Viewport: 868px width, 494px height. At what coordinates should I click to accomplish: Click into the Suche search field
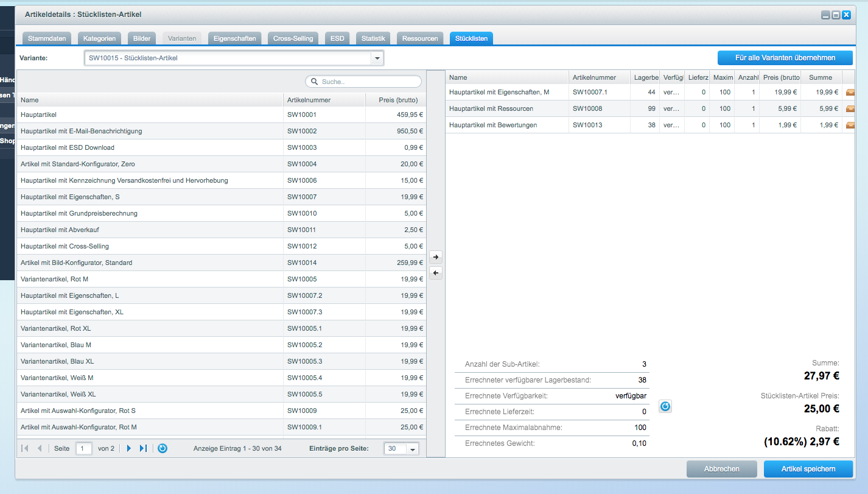pyautogui.click(x=363, y=82)
